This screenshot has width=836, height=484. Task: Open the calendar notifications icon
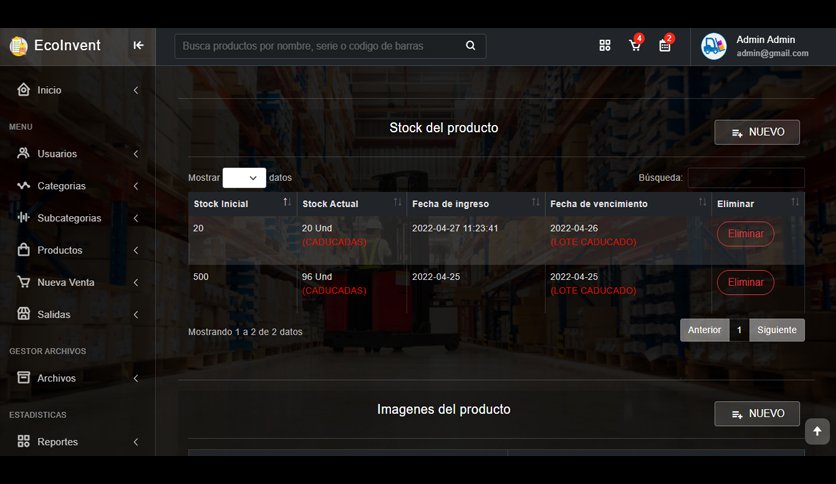(x=665, y=46)
